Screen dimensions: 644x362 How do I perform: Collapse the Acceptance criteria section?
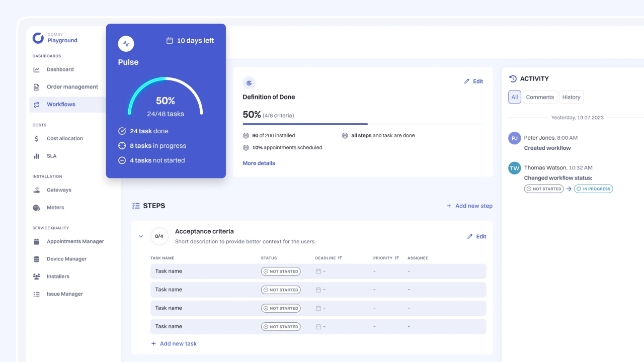pos(141,236)
